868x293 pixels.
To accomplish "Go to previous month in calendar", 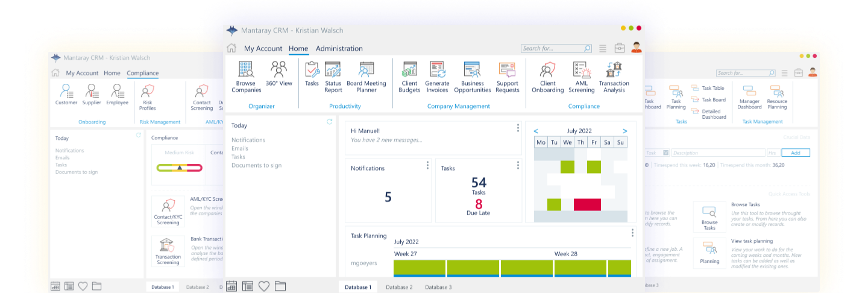I will pos(536,131).
